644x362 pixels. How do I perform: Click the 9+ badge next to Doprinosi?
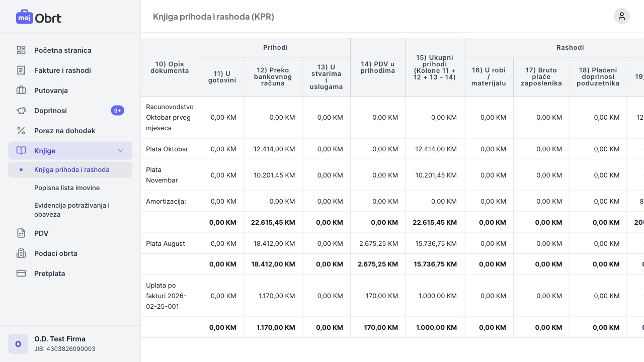(x=117, y=111)
